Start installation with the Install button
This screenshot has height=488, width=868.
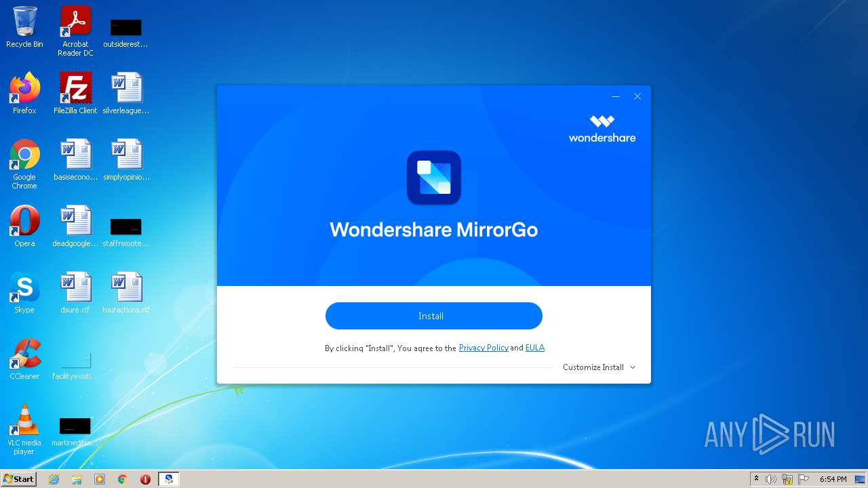point(434,316)
